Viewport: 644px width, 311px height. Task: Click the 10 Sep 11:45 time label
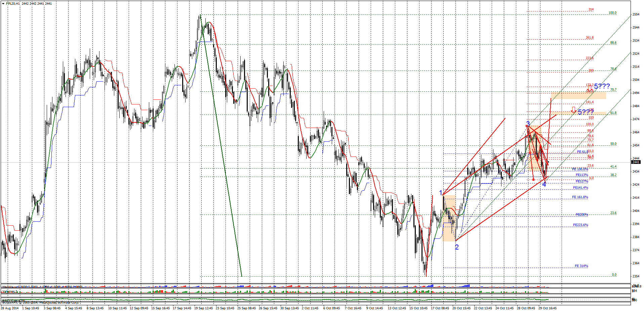[117, 308]
